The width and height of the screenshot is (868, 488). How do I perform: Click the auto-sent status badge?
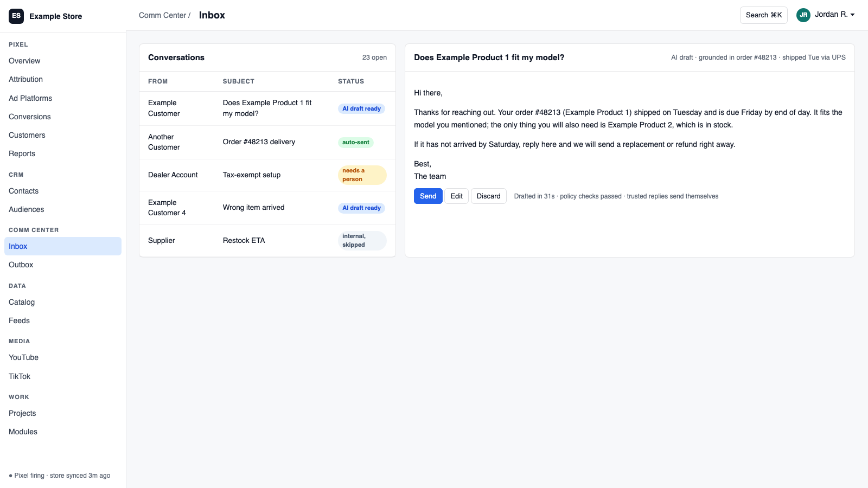(356, 142)
